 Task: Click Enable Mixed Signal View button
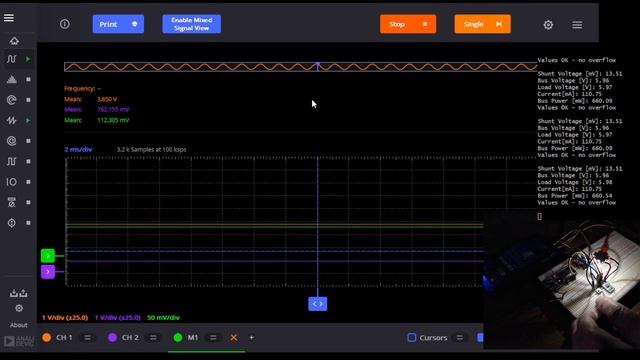[x=191, y=24]
